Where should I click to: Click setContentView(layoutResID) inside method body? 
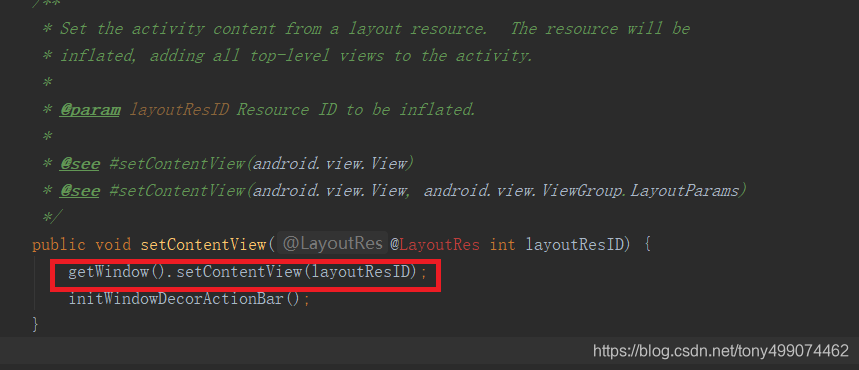297,271
